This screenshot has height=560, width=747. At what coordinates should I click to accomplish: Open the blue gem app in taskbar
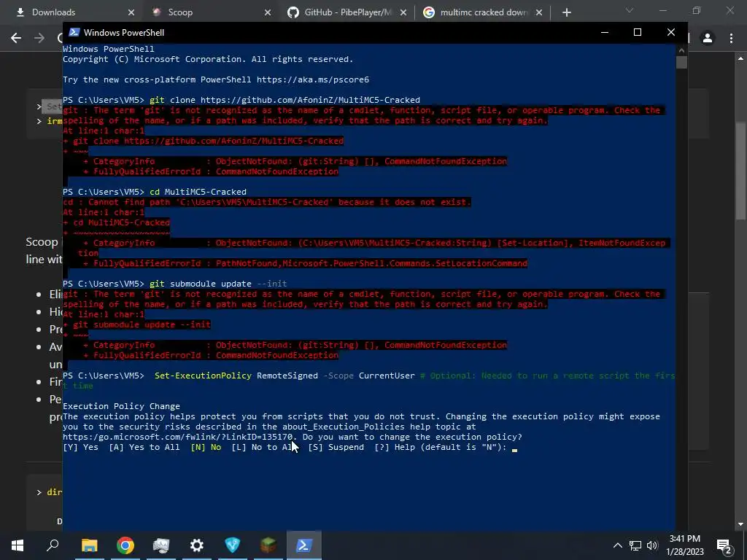233,545
